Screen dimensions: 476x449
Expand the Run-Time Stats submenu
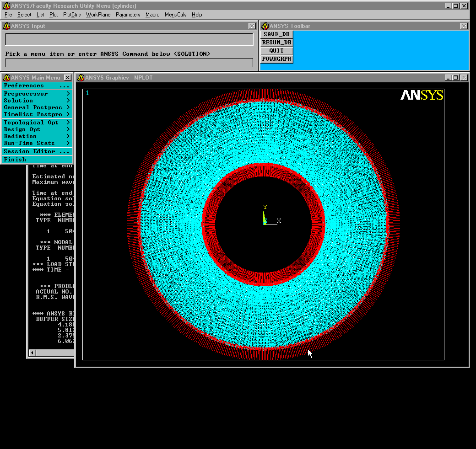click(37, 143)
